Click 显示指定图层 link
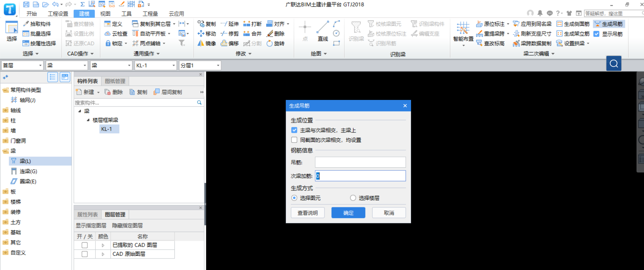The image size is (644, 270). pyautogui.click(x=91, y=225)
